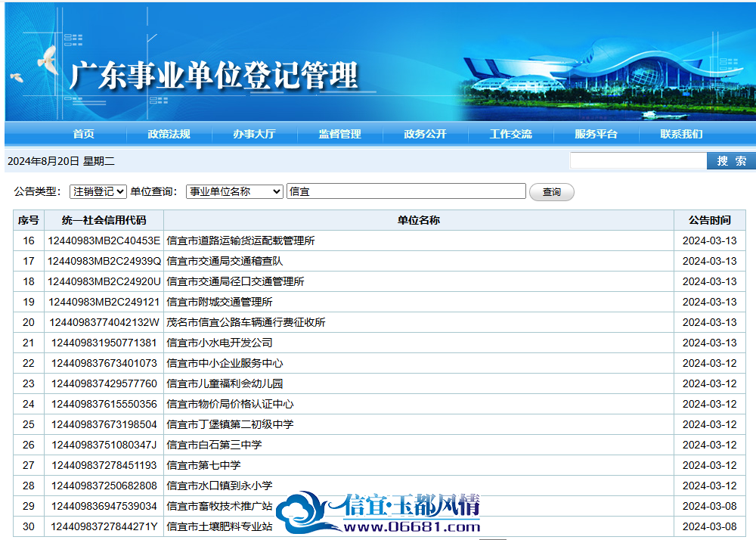Select unit name 茂名市信宜公路车辆通行费征收所
756x540 pixels.
pos(246,322)
